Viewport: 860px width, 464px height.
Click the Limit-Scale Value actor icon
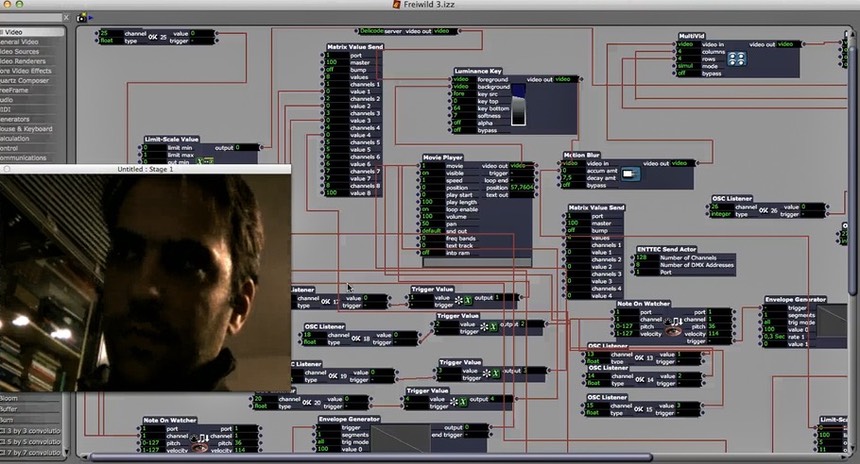[x=204, y=161]
